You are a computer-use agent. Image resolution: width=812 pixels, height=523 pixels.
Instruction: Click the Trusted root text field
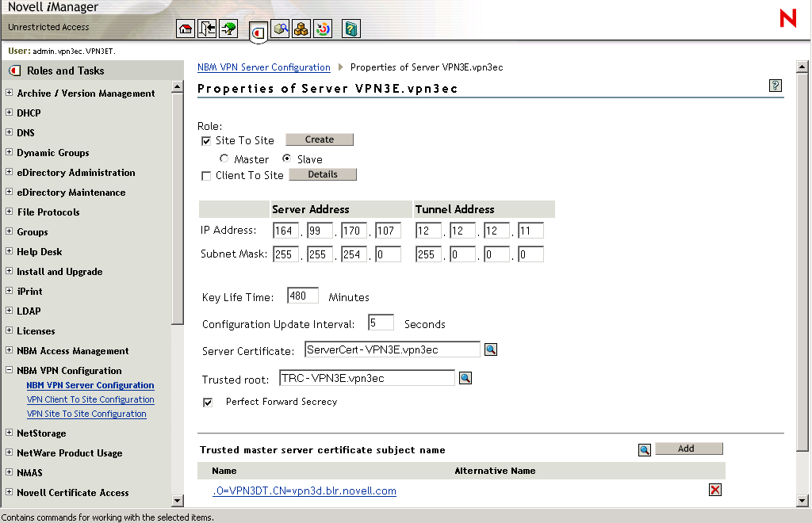(366, 378)
